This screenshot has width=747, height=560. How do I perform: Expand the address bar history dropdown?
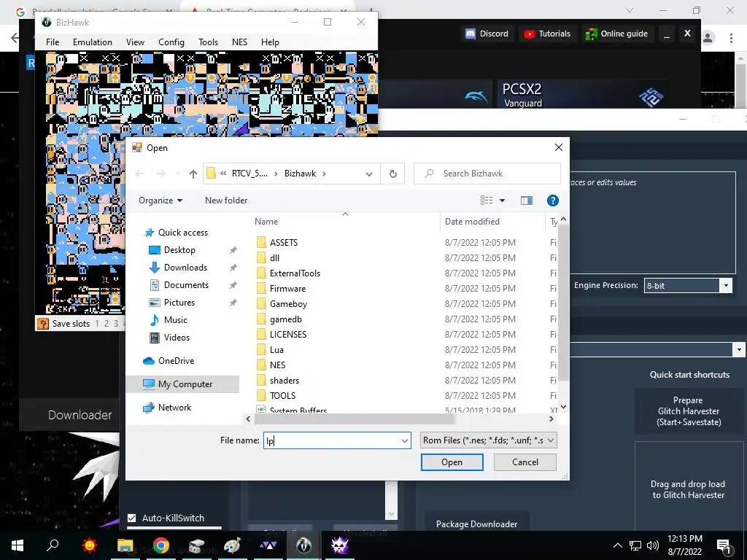click(368, 174)
